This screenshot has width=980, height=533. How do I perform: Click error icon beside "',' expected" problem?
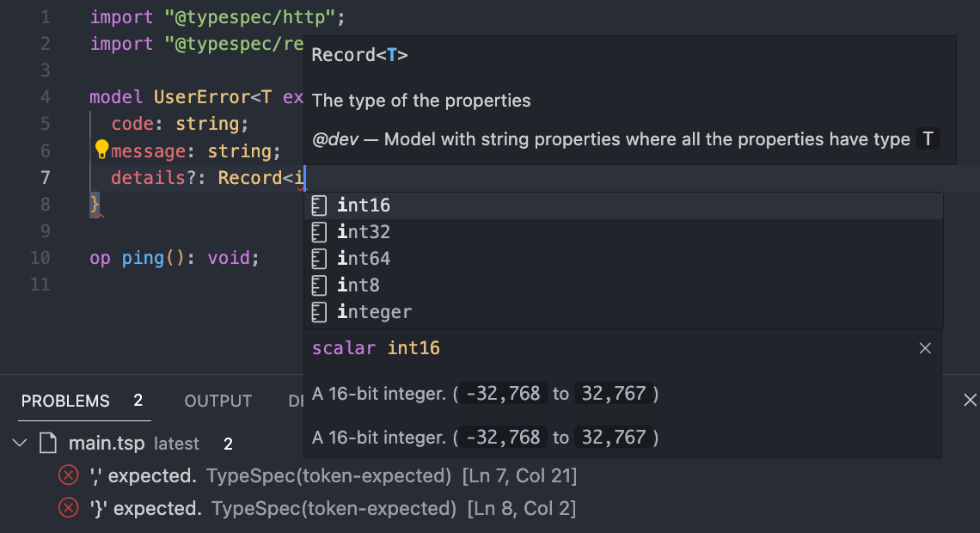[68, 475]
